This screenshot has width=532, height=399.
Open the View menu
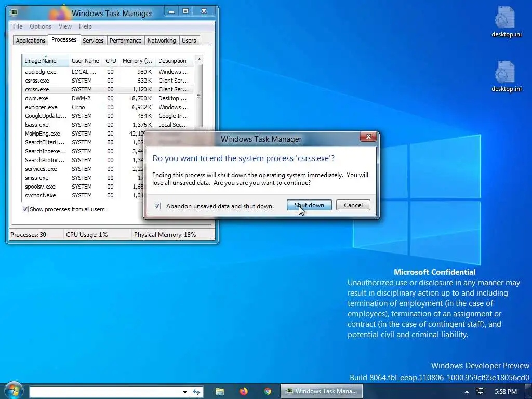[65, 26]
